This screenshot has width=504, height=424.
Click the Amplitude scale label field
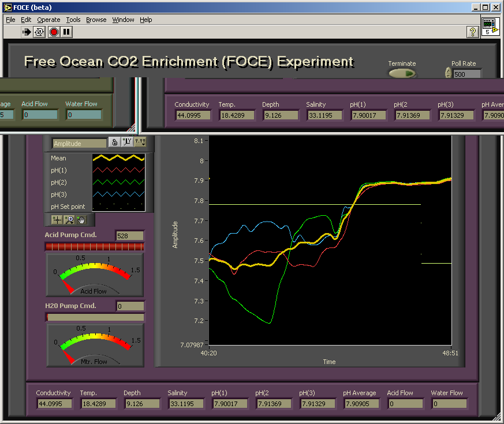[x=80, y=143]
